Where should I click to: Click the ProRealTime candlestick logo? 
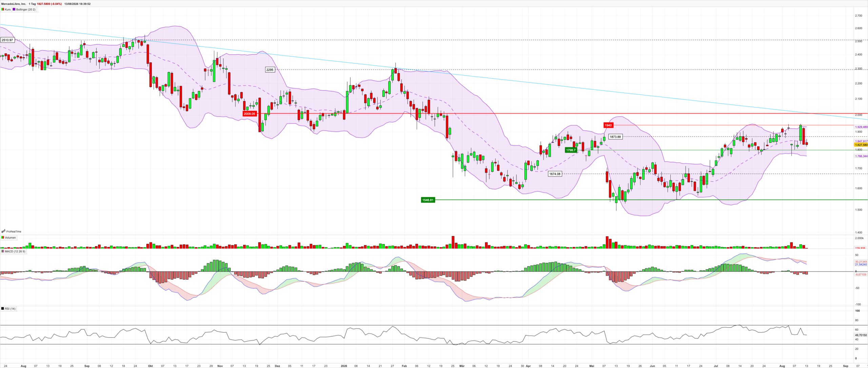[4, 231]
